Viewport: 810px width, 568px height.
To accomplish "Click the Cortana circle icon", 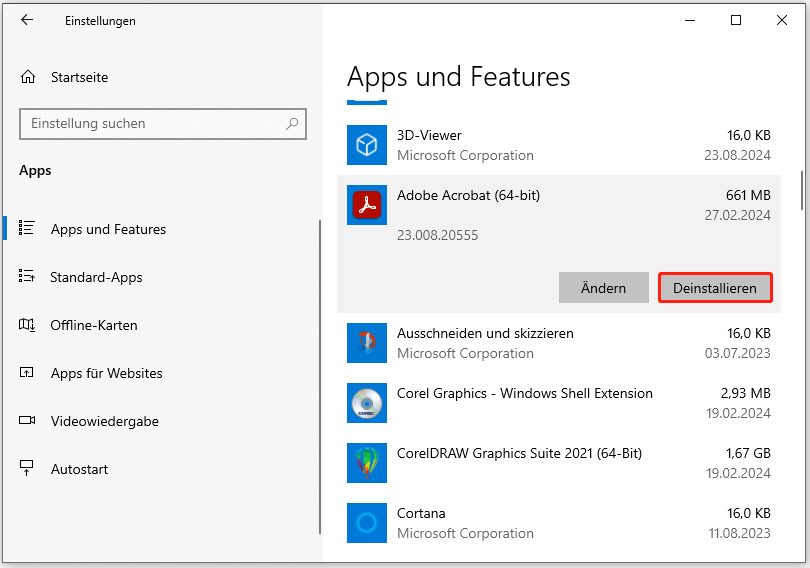I will (366, 523).
